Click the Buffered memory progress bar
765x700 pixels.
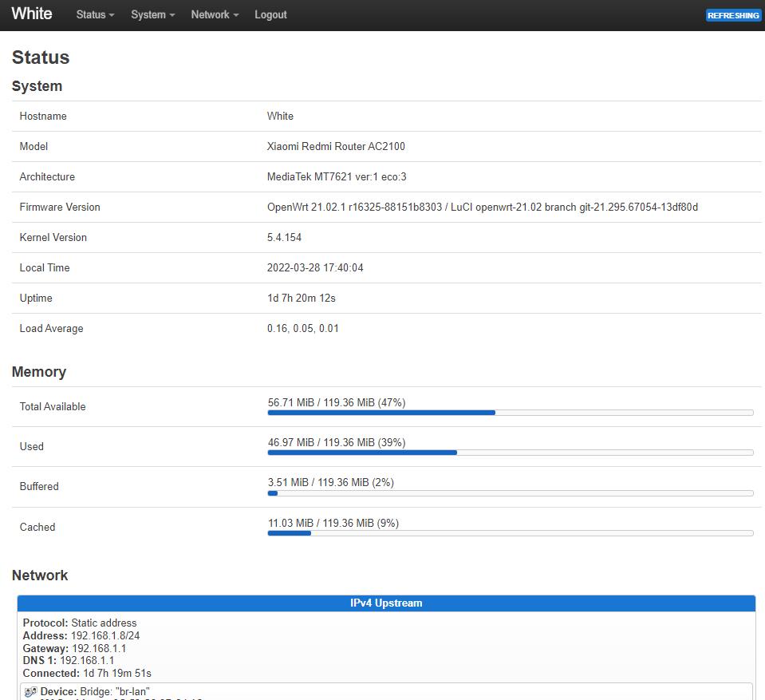pyautogui.click(x=510, y=493)
